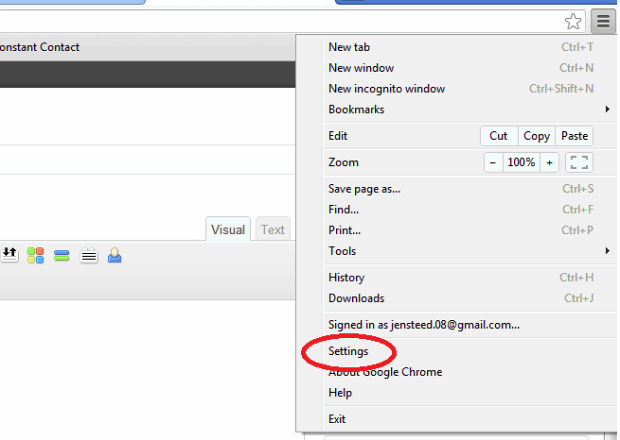
Task: Increase zoom with plus button
Action: (x=549, y=162)
